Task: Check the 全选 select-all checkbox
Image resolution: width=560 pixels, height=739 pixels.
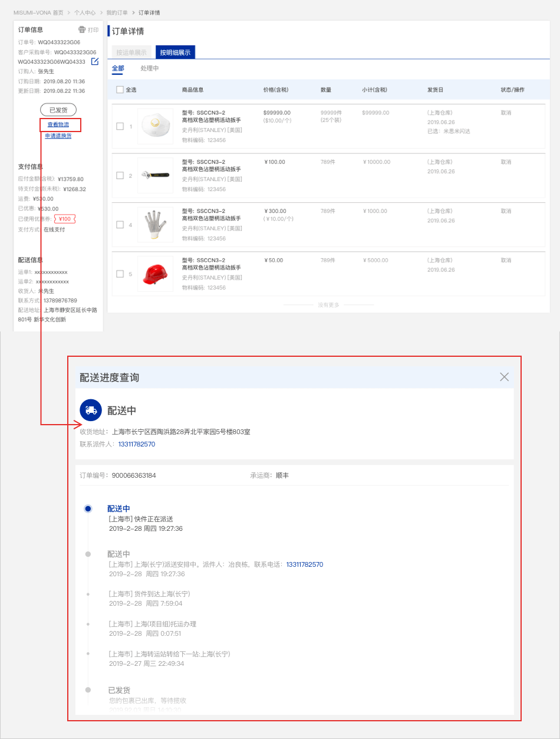Action: [120, 90]
